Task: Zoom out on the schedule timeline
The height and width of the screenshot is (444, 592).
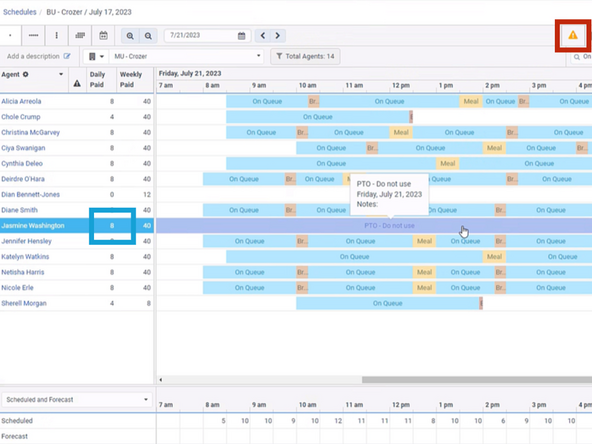Action: pos(148,36)
